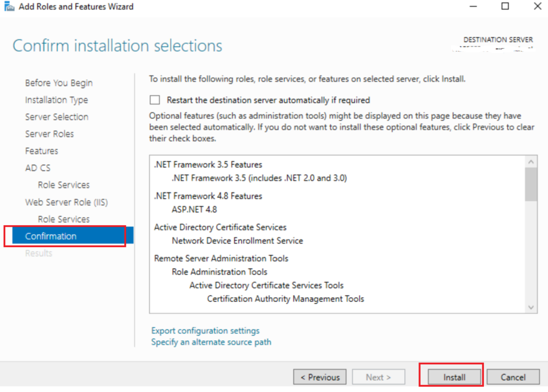
Task: Open the Export configuration settings link
Action: tap(205, 330)
